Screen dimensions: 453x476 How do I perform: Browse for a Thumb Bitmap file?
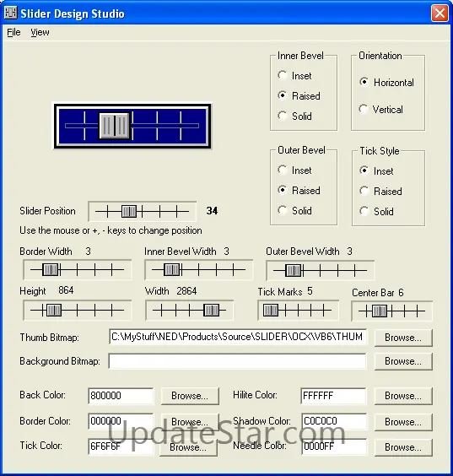[403, 338]
